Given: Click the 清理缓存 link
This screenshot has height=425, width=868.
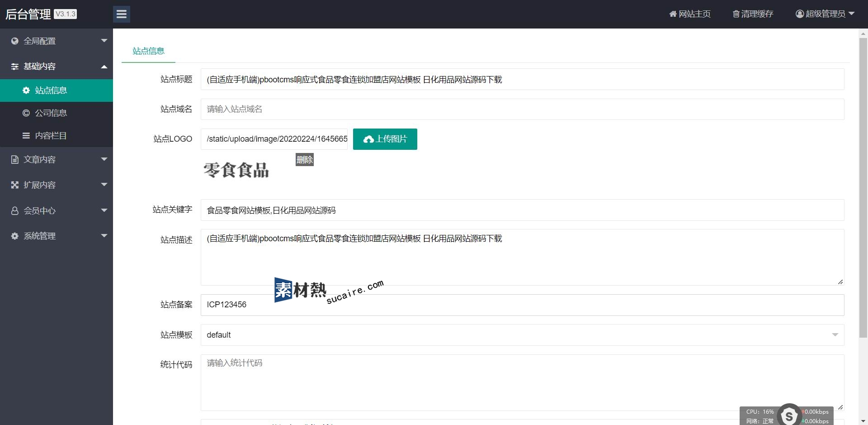Looking at the screenshot, I should coord(753,14).
